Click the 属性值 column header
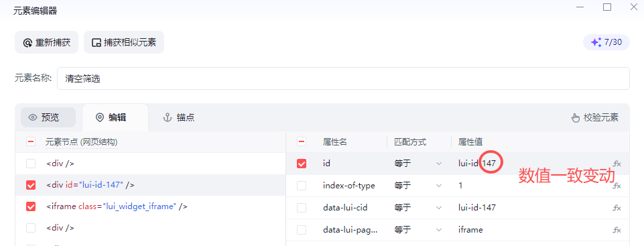The width and height of the screenshot is (644, 246). tap(470, 142)
